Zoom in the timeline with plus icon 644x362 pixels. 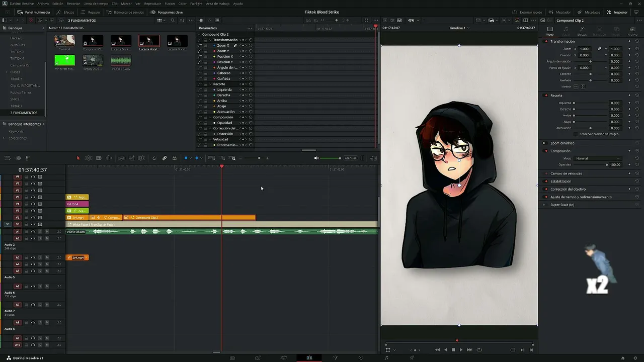tap(267, 158)
